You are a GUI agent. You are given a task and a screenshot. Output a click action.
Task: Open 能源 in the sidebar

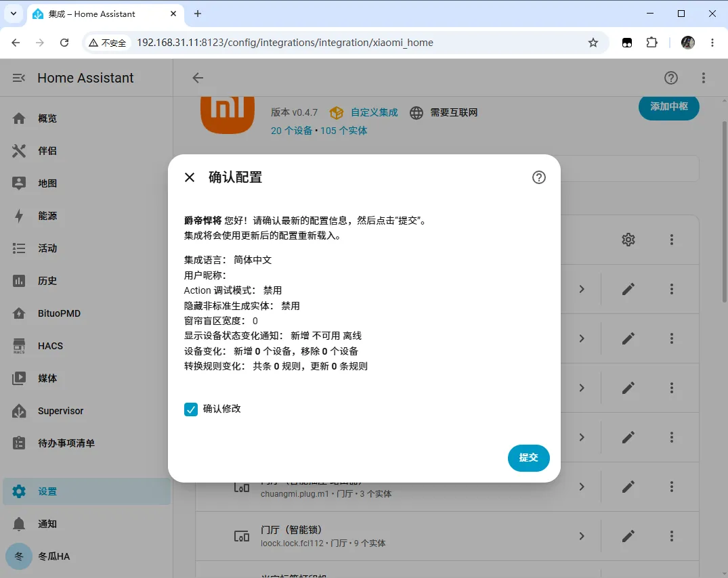click(x=87, y=216)
